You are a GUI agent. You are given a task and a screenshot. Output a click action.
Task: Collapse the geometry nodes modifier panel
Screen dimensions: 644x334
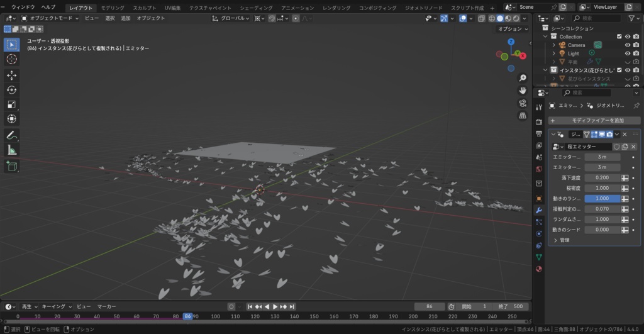click(x=553, y=135)
